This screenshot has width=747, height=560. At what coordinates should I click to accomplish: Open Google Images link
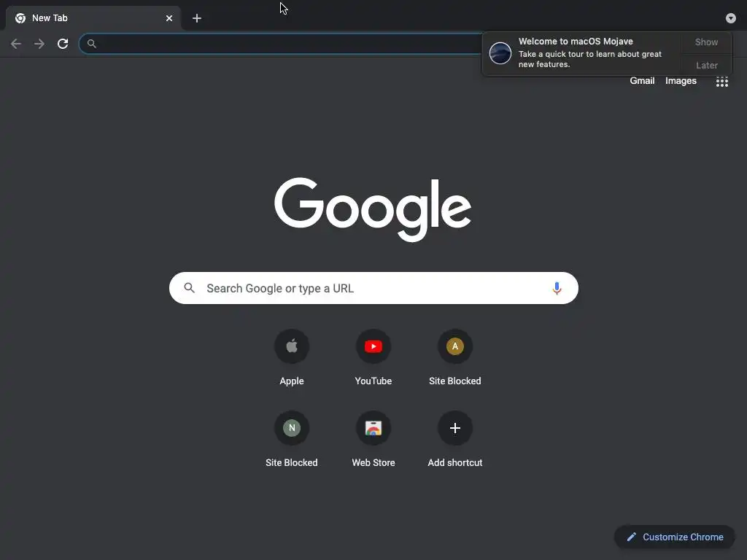(681, 81)
